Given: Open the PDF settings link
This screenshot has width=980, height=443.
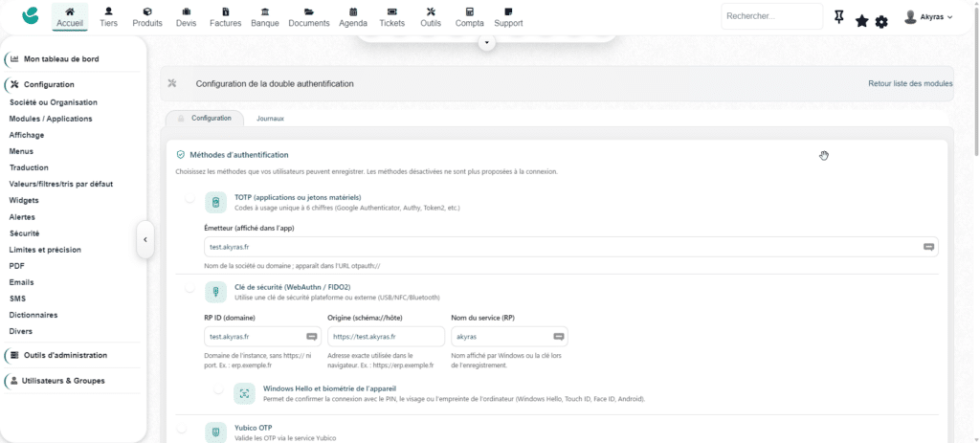Looking at the screenshot, I should point(17,266).
